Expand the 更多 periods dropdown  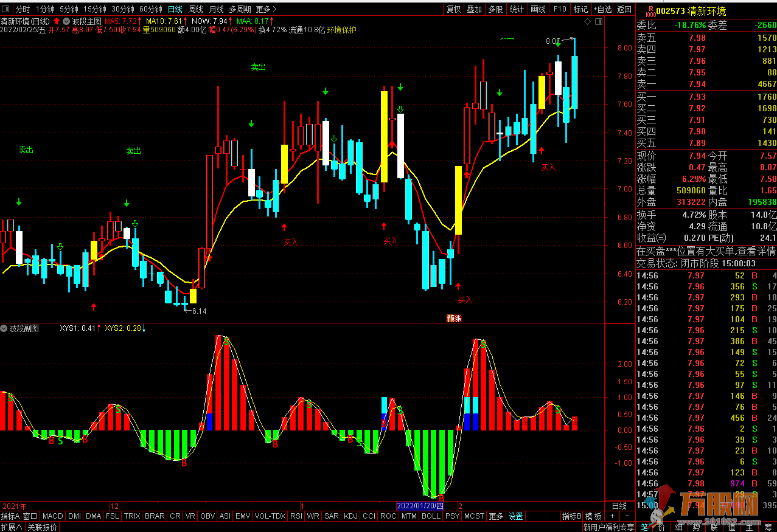(266, 9)
